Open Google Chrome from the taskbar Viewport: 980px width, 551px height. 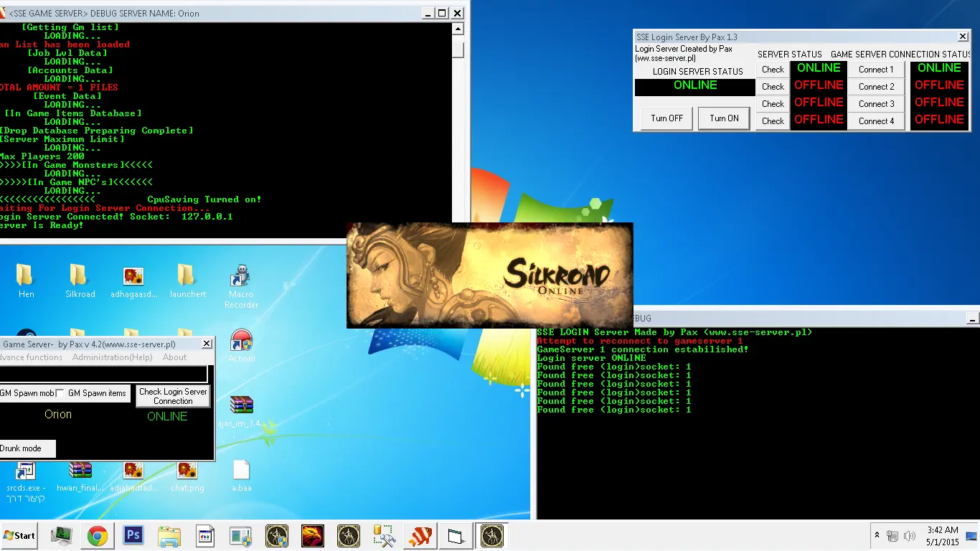point(98,536)
